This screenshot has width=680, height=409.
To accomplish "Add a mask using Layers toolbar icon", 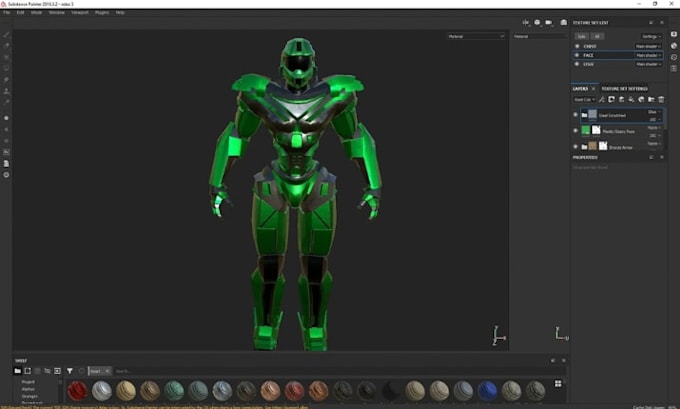I will click(611, 99).
